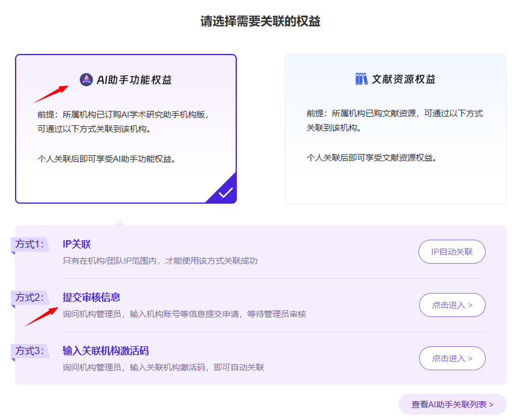Click 点击进入 for 提交审核信息
The image size is (512, 420).
[x=452, y=305]
